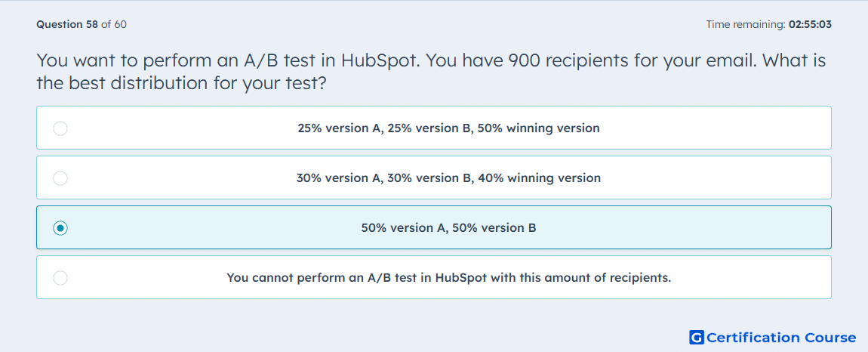Click the 02:55:03 countdown timer
The height and width of the screenshot is (352, 868).
(810, 24)
